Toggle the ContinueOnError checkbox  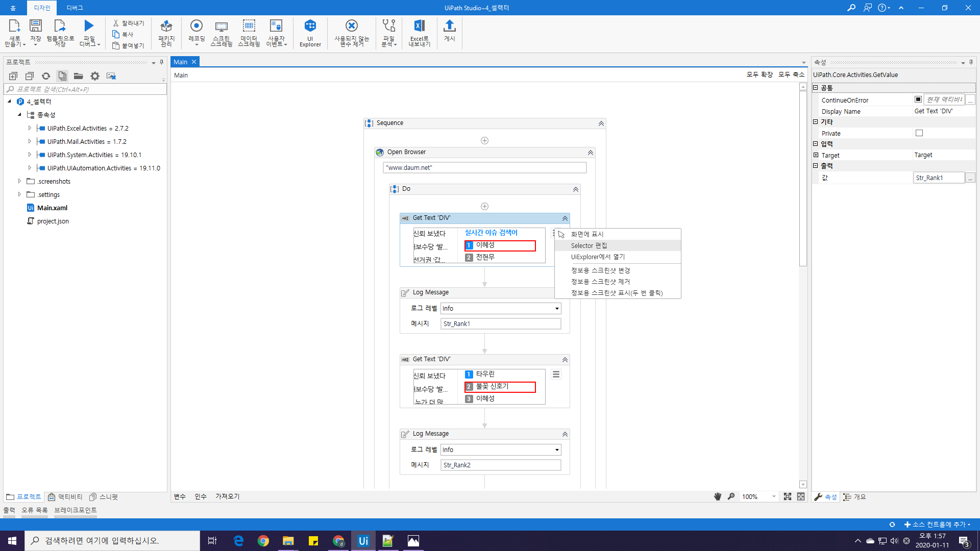[x=918, y=99]
